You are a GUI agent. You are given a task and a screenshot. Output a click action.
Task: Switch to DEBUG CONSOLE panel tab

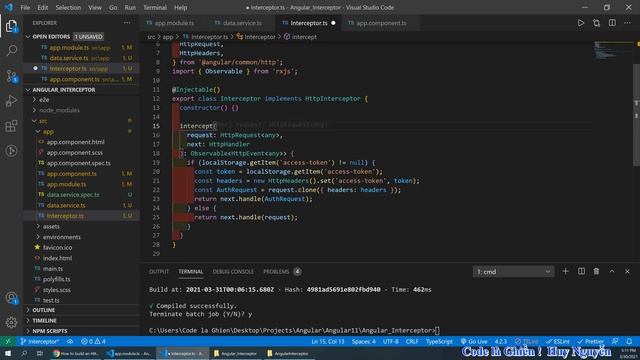click(x=233, y=271)
